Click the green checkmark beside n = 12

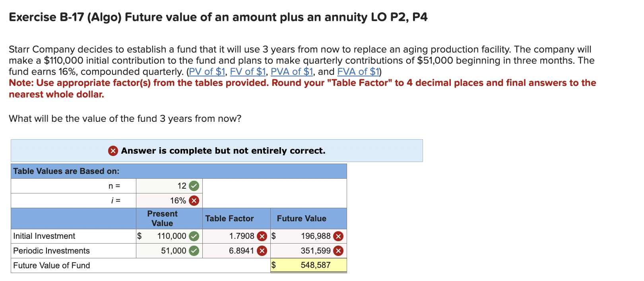coord(194,186)
